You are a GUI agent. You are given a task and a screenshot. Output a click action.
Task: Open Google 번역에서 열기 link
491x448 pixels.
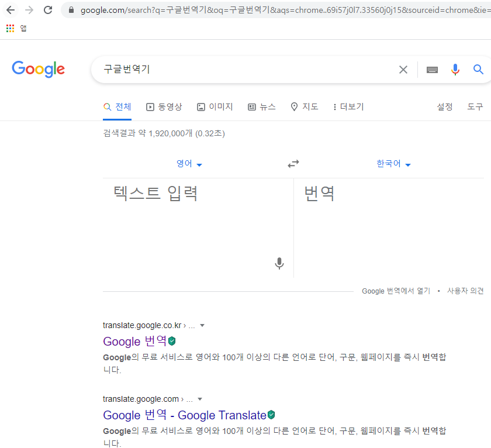pyautogui.click(x=396, y=291)
